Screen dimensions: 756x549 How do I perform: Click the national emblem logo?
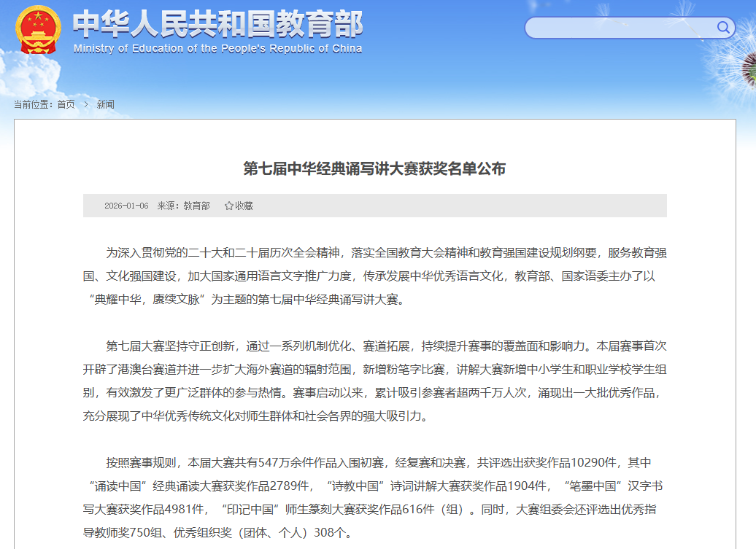[39, 29]
